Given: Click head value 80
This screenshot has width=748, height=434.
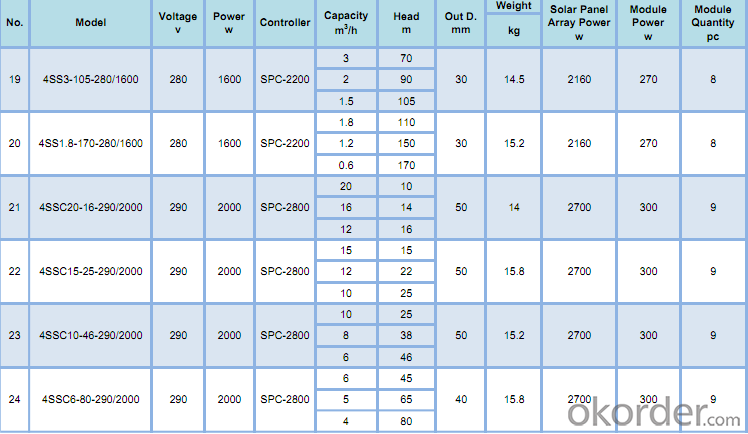Looking at the screenshot, I should (x=406, y=421).
